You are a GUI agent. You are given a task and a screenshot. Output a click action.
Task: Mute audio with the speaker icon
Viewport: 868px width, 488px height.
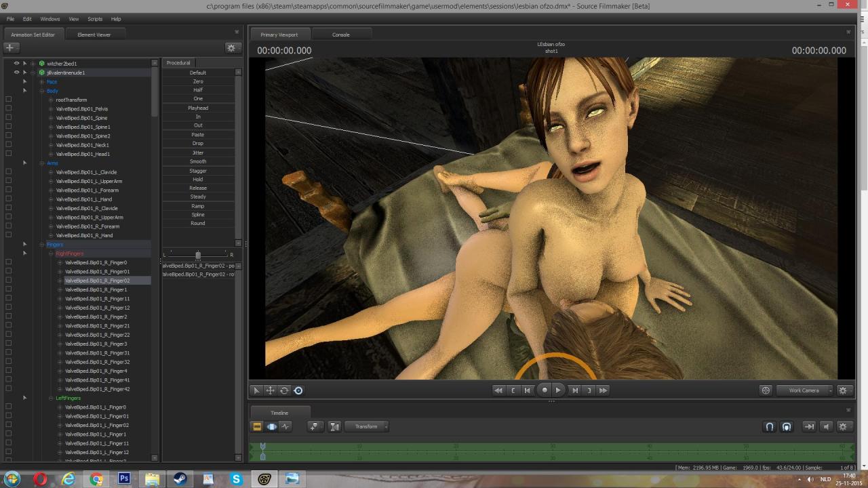pyautogui.click(x=826, y=427)
